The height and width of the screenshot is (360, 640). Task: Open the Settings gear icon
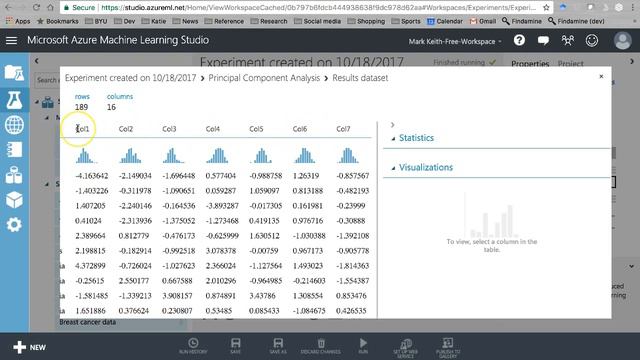pos(14,224)
